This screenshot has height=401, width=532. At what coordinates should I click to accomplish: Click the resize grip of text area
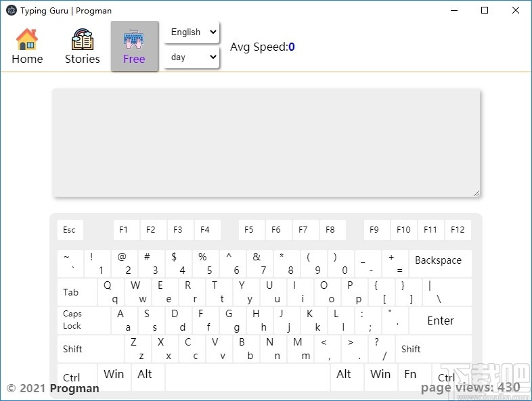476,193
